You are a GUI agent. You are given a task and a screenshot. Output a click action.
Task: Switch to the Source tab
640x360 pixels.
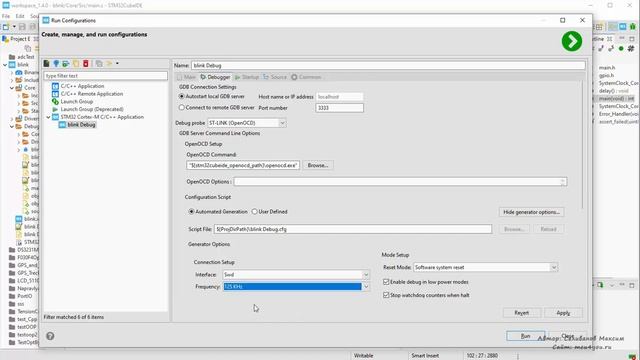tap(275, 77)
